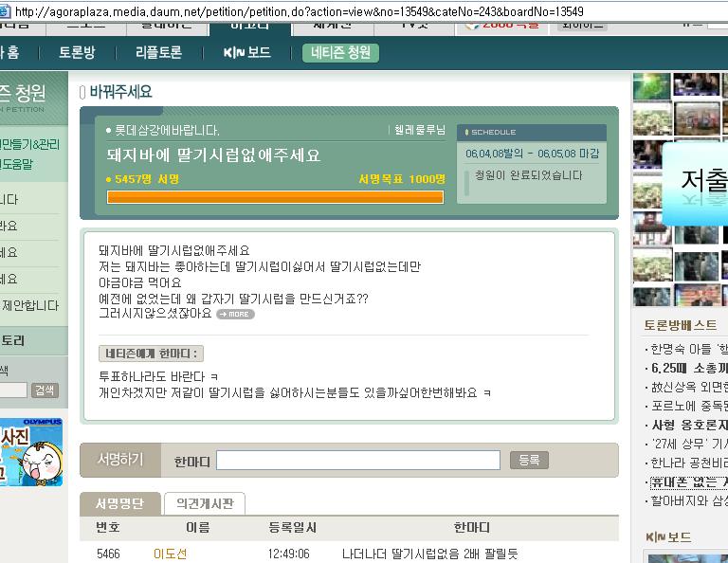Image resolution: width=728 pixels, height=563 pixels.
Task: Click petition author 헬레룰루님
Action: [x=419, y=130]
